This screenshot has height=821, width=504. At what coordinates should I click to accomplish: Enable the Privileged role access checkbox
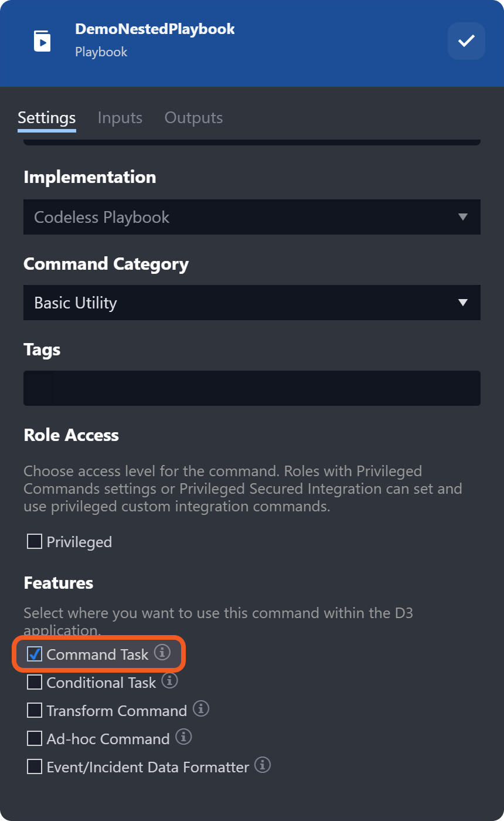click(x=35, y=541)
